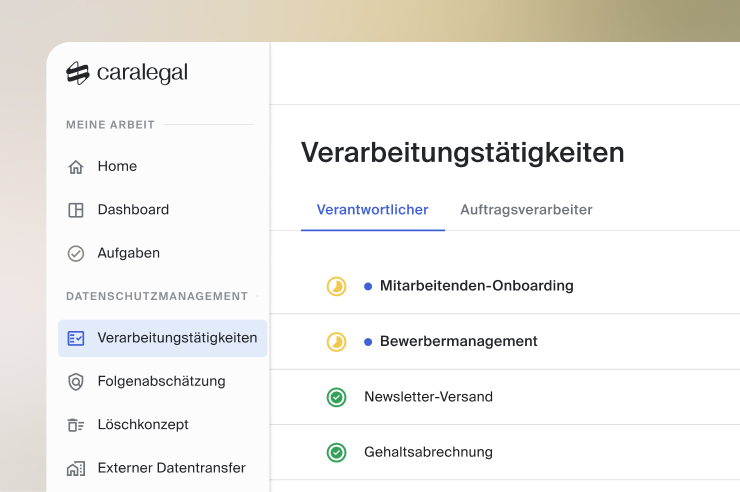Image resolution: width=740 pixels, height=492 pixels.
Task: Click the Externer Datentransfer building icon
Action: tap(76, 468)
